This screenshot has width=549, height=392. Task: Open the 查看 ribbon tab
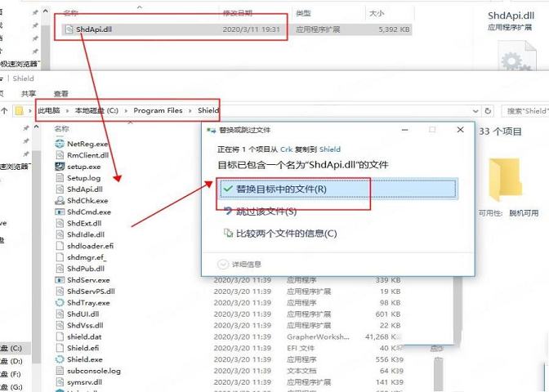(61, 94)
